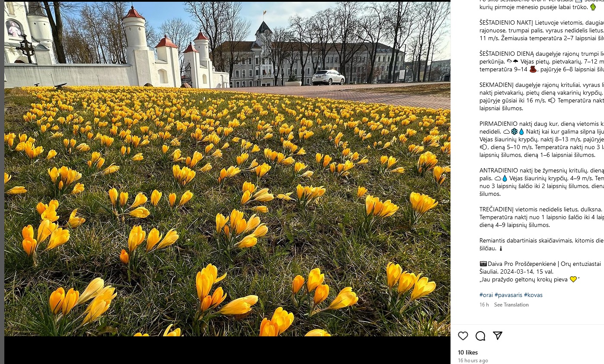Click the camera emoji before Daiva Pro Proščepenkienė
This screenshot has height=364, width=604.
[x=483, y=264]
